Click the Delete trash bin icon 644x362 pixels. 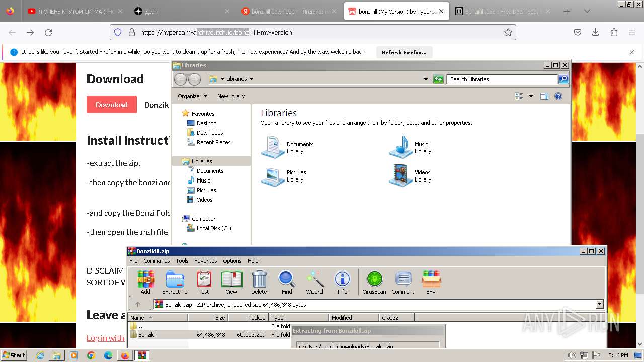coord(259,282)
